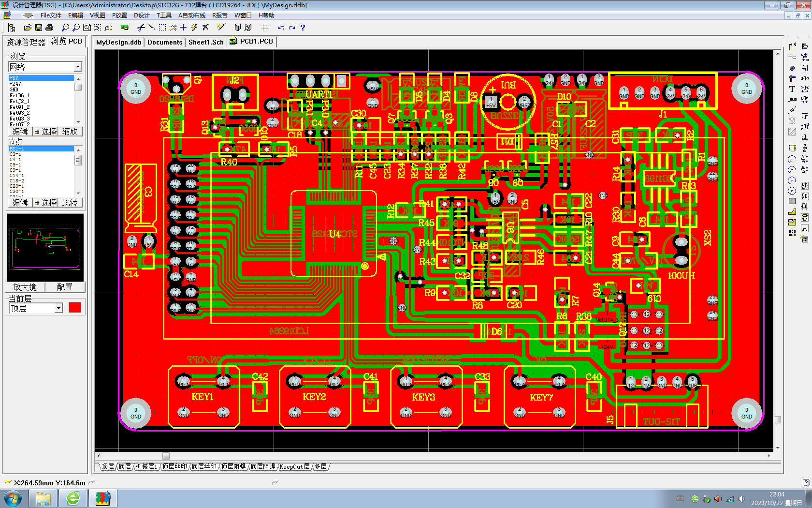
Task: Click the Cut scissors icon
Action: coord(141,28)
